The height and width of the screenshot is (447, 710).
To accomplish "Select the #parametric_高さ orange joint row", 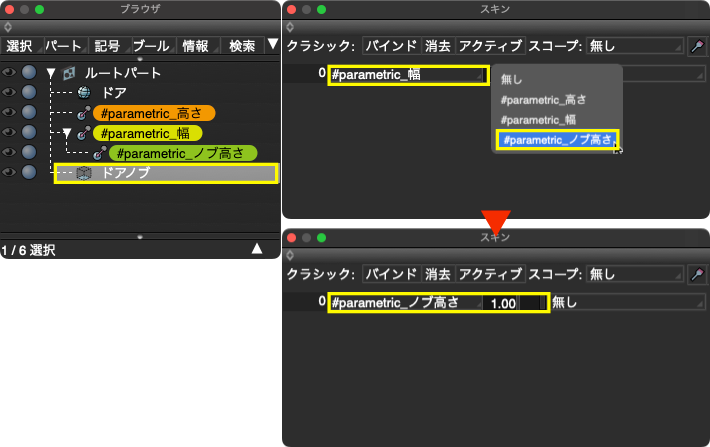I will 154,113.
